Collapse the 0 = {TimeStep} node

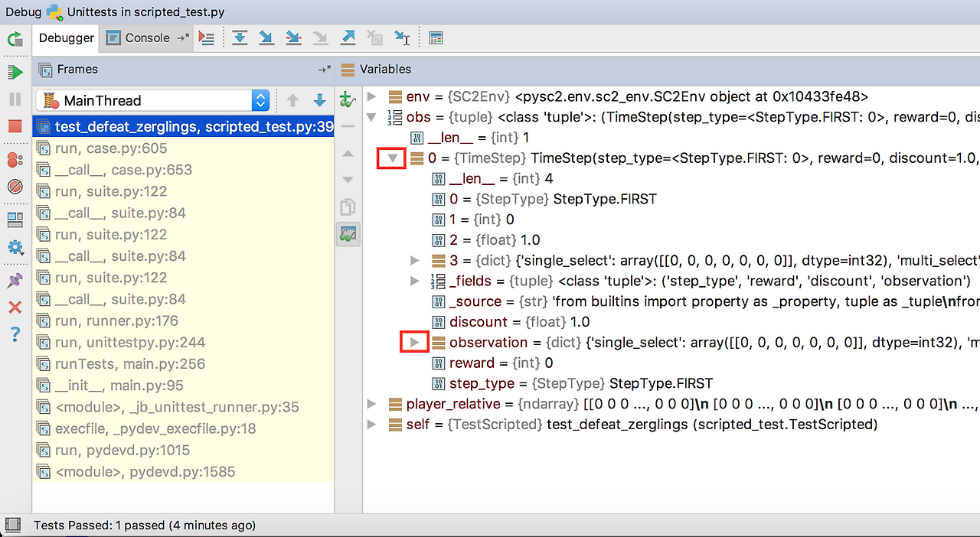[x=393, y=158]
